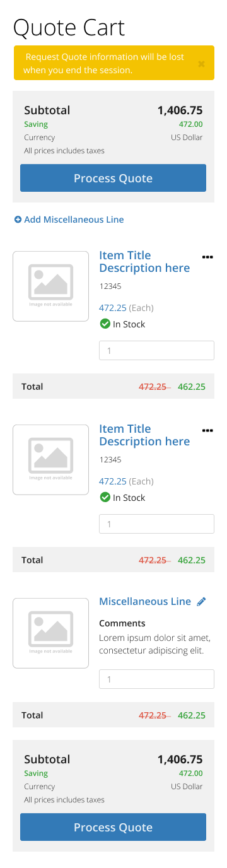227x868 pixels.
Task: Focus the quantity field of the second item
Action: point(156,524)
